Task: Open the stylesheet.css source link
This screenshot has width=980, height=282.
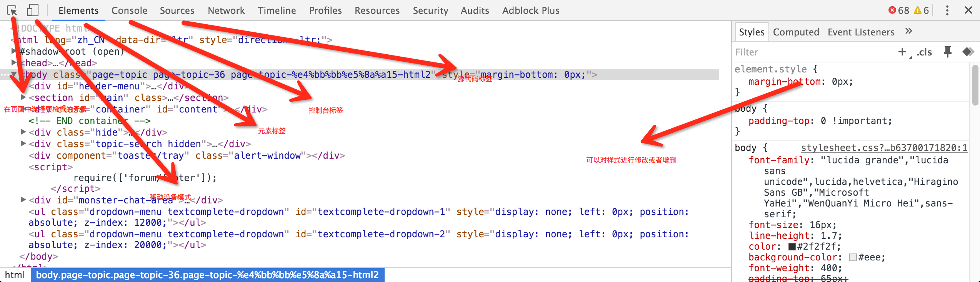Action: [884, 148]
